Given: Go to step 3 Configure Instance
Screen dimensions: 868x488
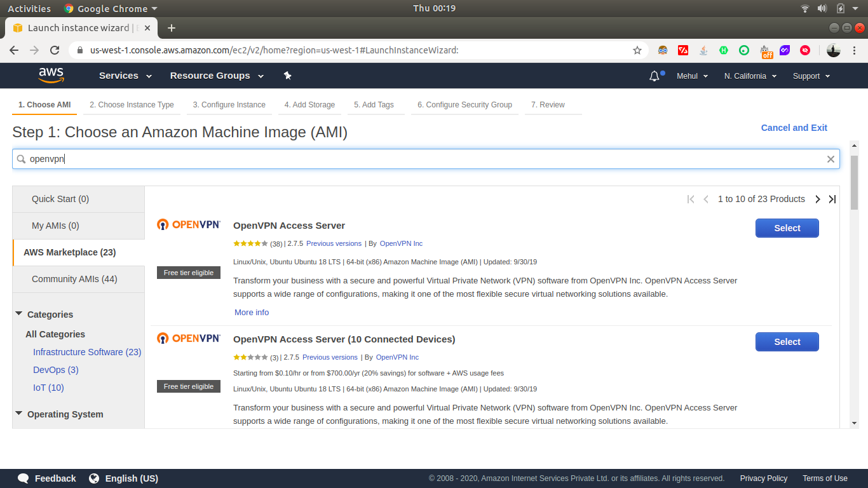Looking at the screenshot, I should (229, 105).
